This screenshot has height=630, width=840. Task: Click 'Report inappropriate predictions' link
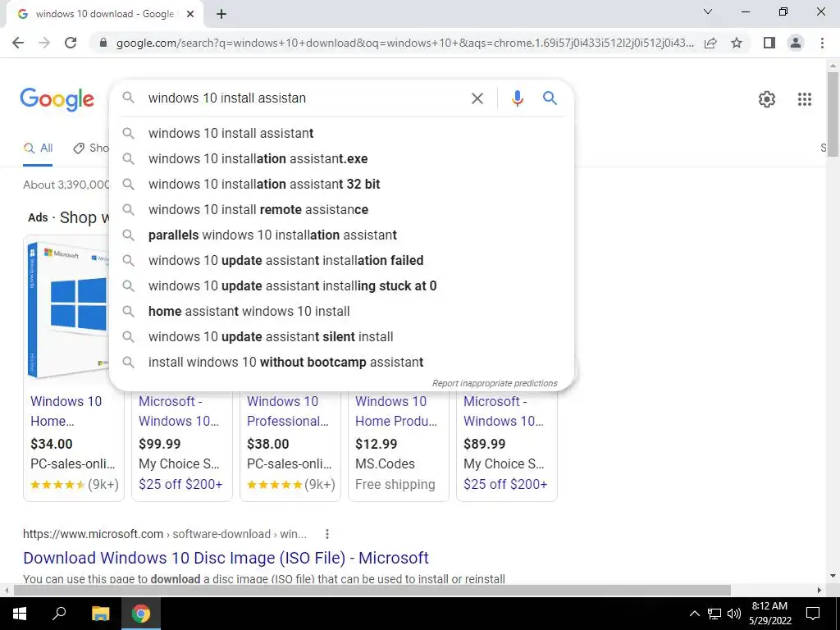pos(495,384)
